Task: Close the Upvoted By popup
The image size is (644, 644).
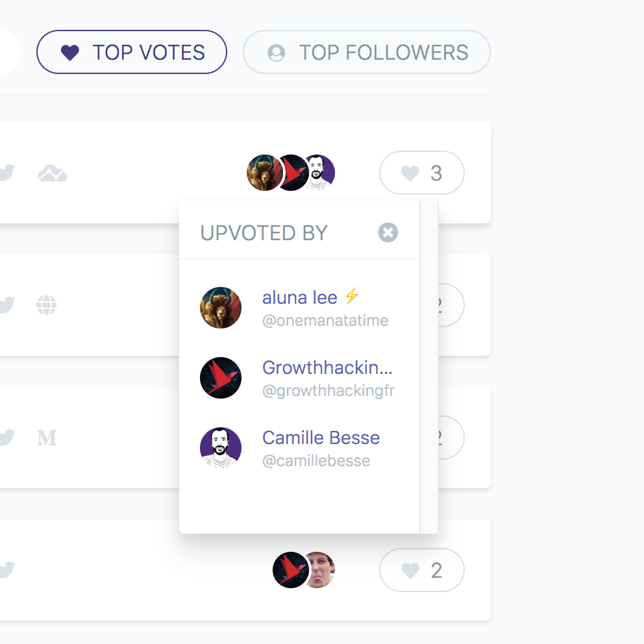Action: pyautogui.click(x=388, y=232)
